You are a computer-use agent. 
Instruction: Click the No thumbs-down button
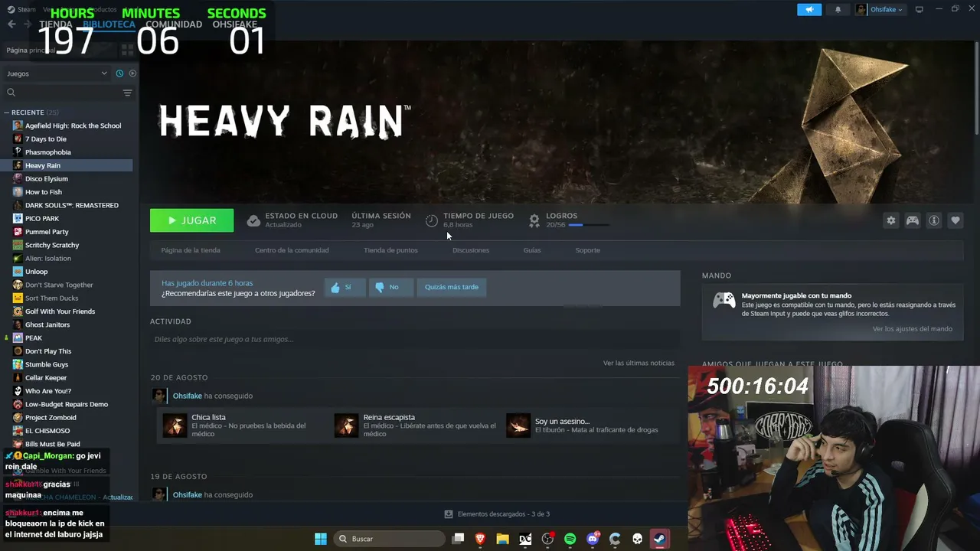point(391,287)
